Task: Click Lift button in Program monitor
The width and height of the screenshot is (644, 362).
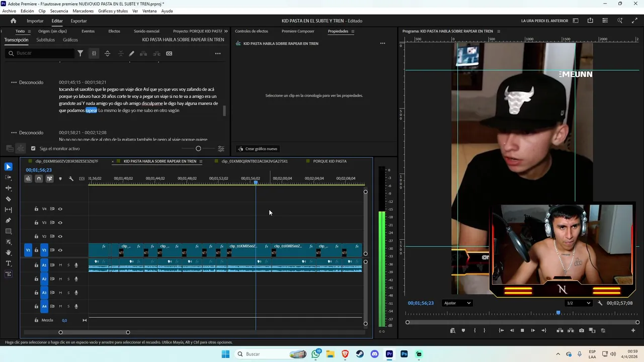Action: [x=560, y=330]
